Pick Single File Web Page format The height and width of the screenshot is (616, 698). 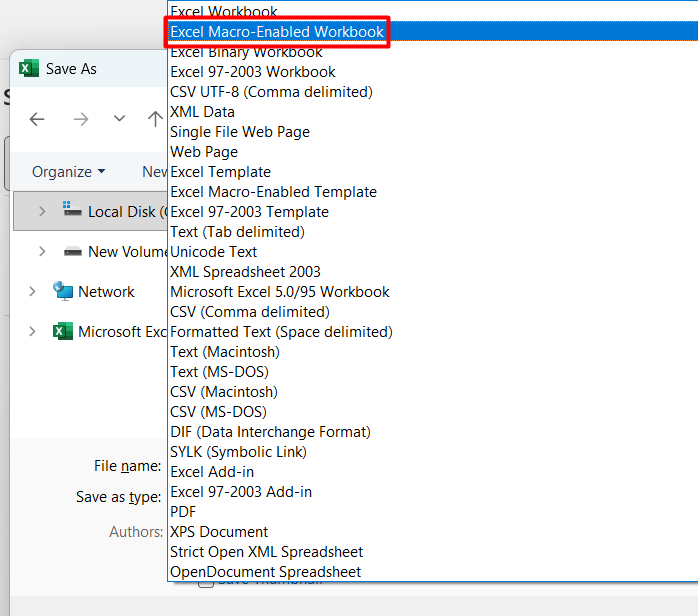click(433, 132)
